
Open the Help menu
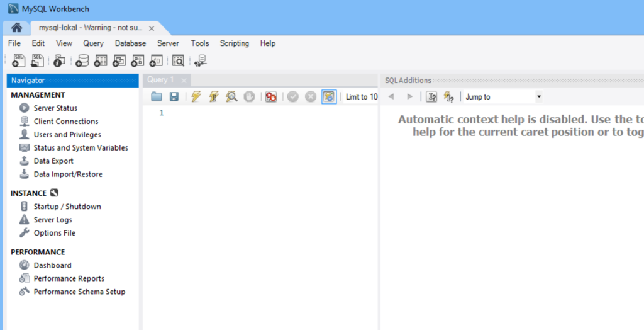click(268, 43)
